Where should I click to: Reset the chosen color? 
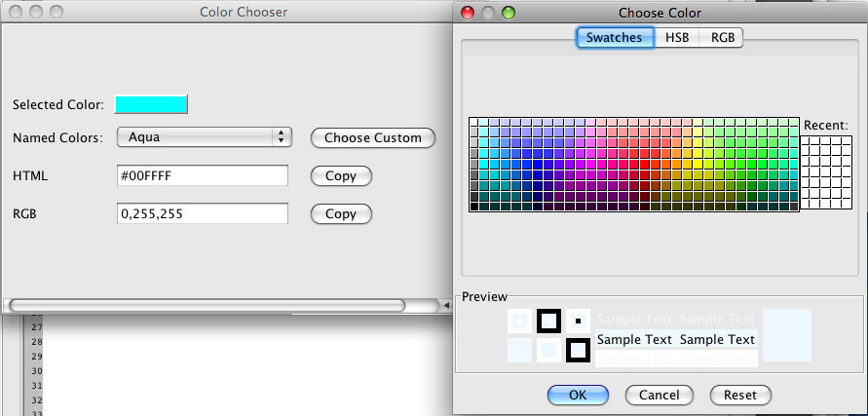740,395
